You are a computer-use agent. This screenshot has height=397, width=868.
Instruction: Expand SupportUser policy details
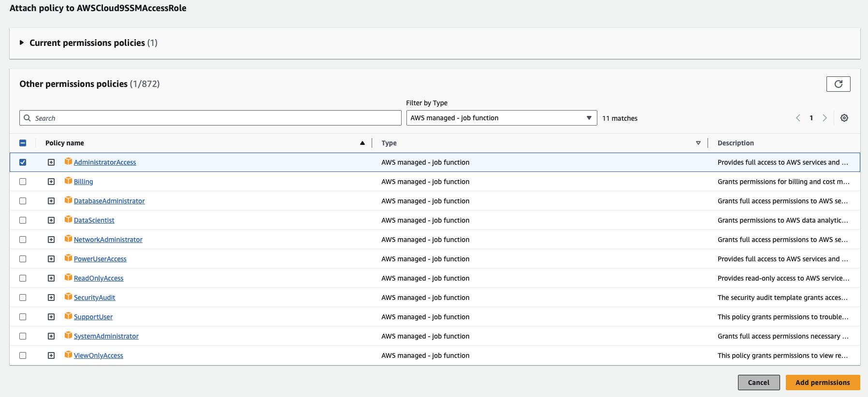pos(51,317)
